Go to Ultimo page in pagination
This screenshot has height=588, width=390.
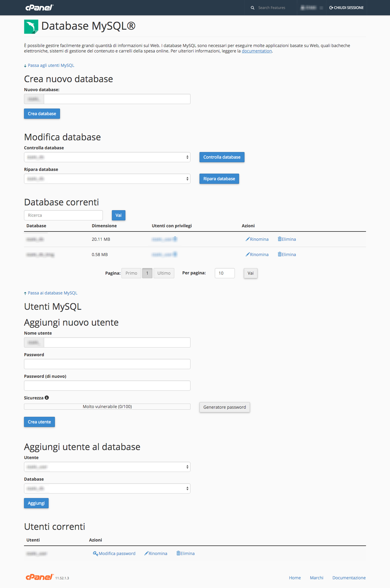tap(164, 273)
